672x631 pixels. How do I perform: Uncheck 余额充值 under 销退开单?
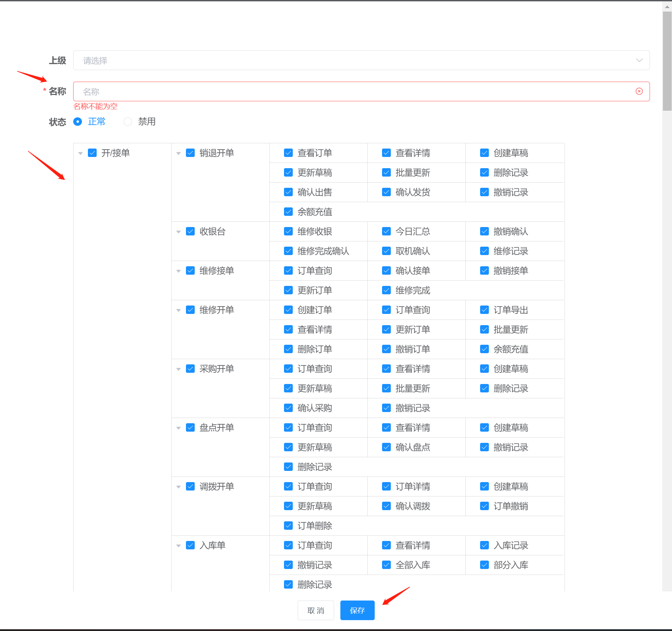point(289,212)
